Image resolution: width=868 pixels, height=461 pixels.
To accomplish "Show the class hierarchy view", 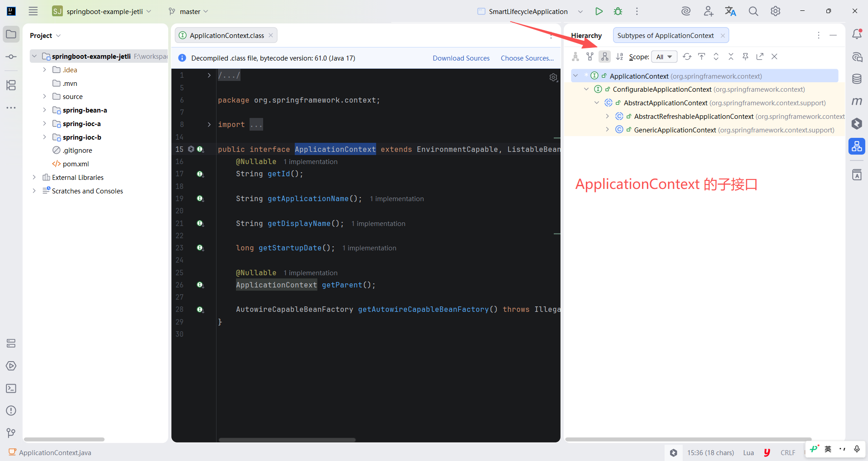I will [x=575, y=56].
